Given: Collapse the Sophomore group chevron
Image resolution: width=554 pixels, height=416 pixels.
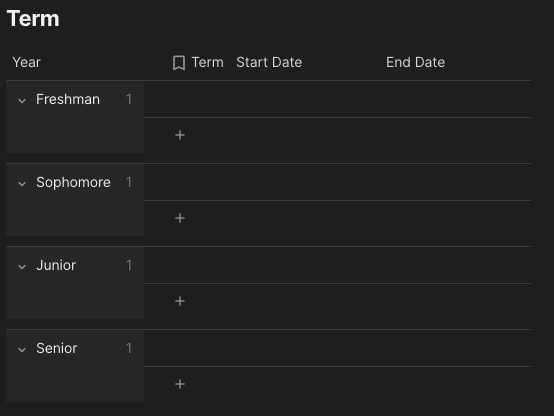Looking at the screenshot, I should point(22,184).
